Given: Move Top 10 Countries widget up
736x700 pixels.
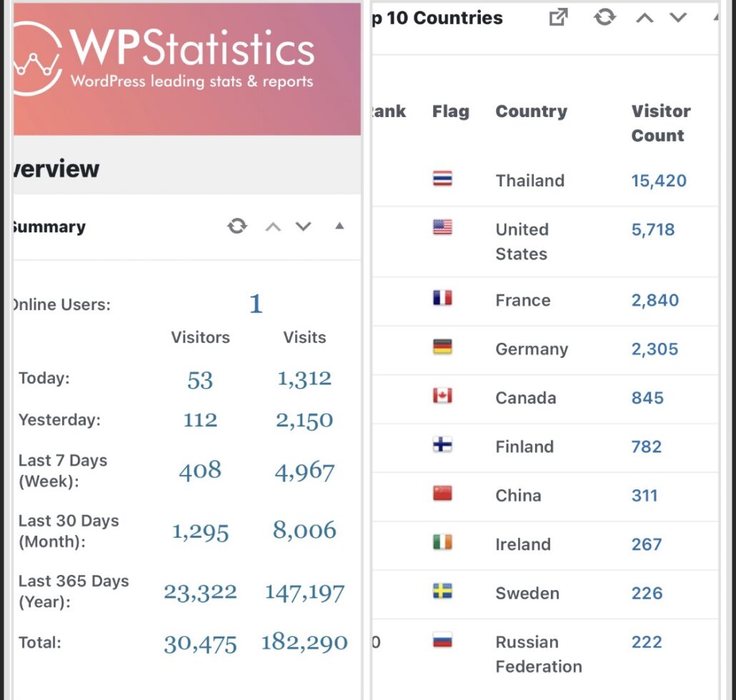Looking at the screenshot, I should click(645, 19).
